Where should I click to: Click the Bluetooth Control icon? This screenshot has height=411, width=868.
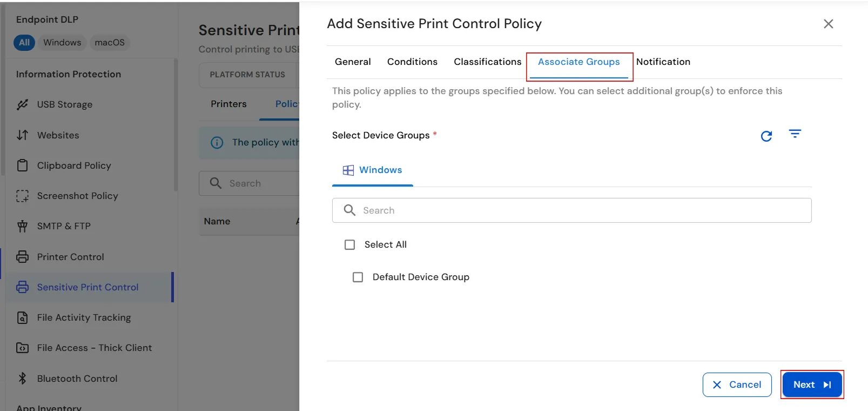point(22,379)
